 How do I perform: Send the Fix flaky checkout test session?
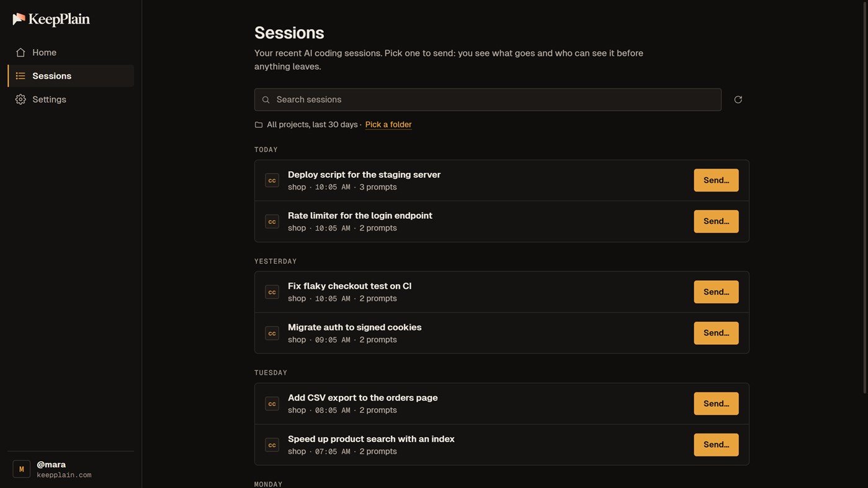tap(716, 292)
